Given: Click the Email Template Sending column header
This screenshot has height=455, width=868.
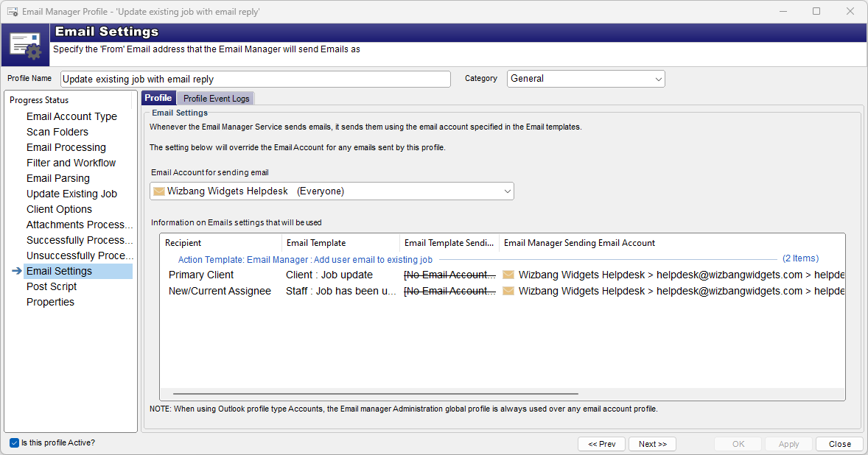Looking at the screenshot, I should [x=449, y=243].
